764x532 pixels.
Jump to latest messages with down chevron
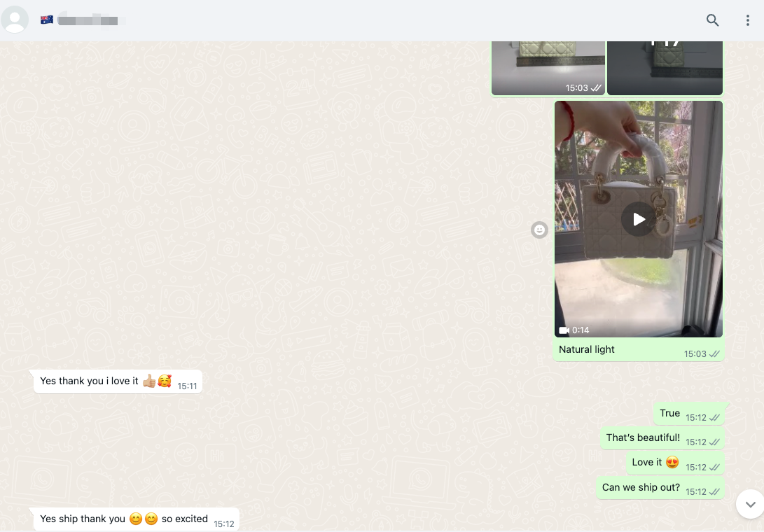(x=751, y=504)
